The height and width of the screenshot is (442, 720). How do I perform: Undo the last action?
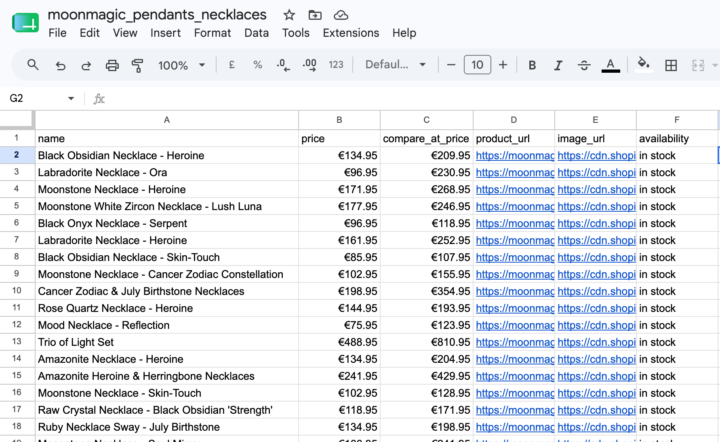60,65
